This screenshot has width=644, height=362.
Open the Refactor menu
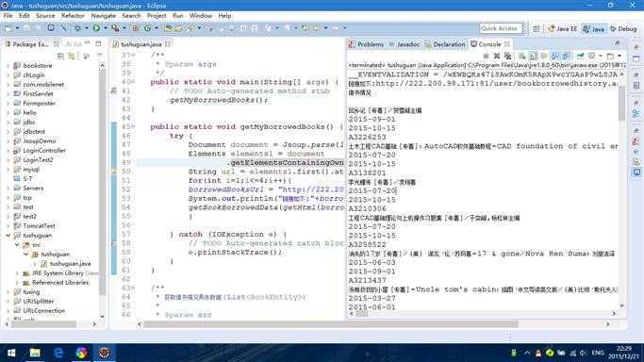tap(73, 16)
